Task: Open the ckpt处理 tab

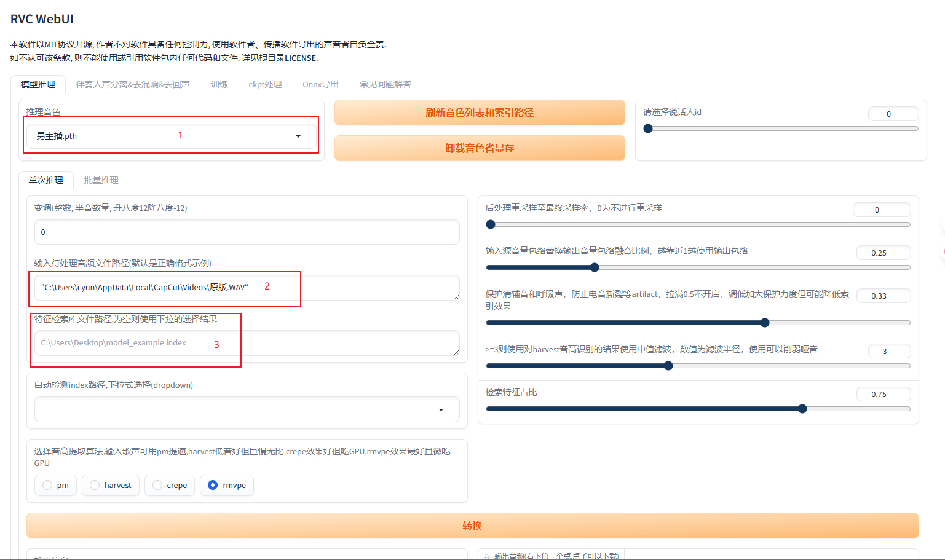Action: (265, 84)
